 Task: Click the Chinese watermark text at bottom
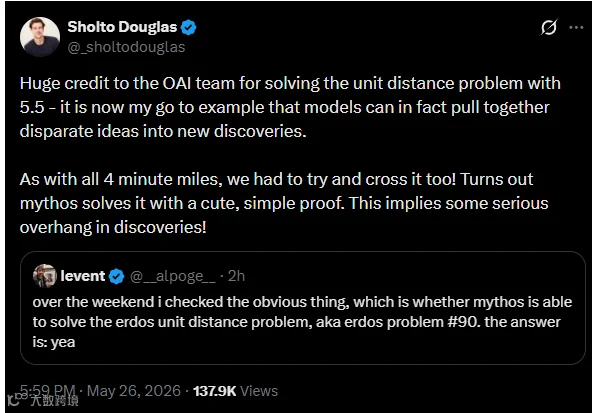click(54, 401)
